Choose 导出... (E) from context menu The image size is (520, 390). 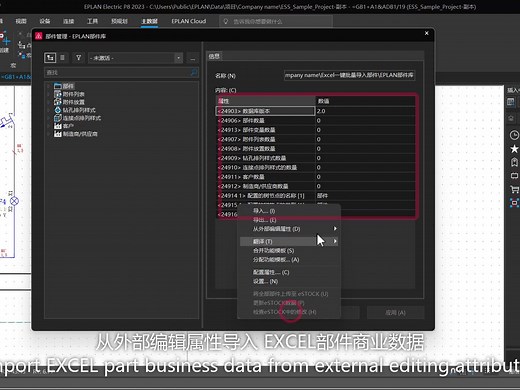coord(289,220)
